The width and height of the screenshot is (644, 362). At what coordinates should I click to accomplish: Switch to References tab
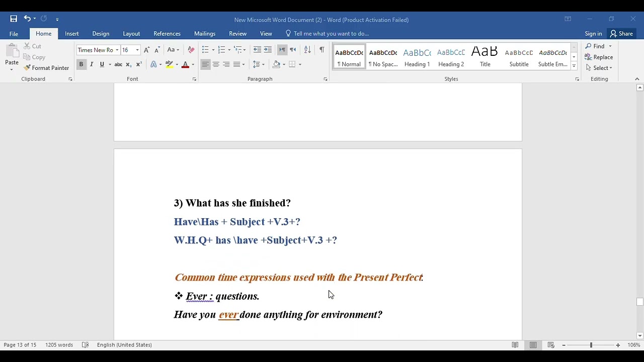pos(167,34)
